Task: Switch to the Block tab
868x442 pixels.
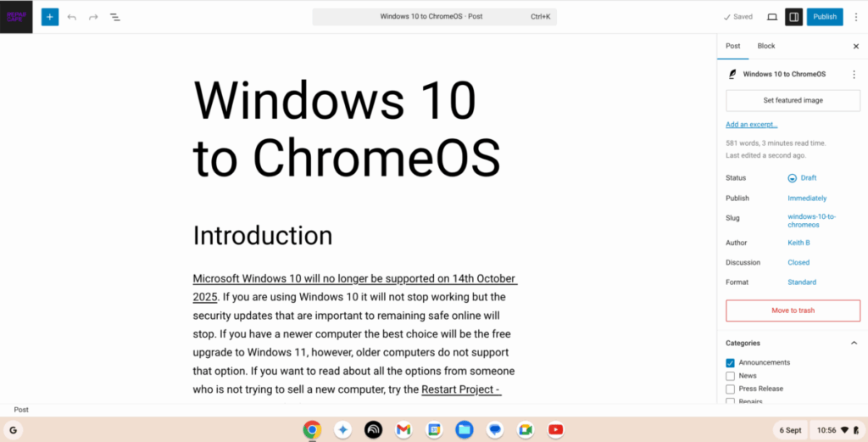Action: pyautogui.click(x=766, y=46)
